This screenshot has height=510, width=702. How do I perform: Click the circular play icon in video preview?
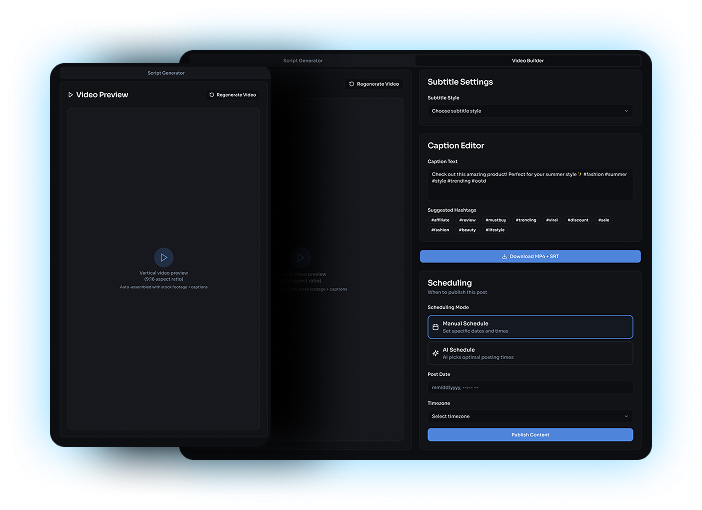coord(164,257)
